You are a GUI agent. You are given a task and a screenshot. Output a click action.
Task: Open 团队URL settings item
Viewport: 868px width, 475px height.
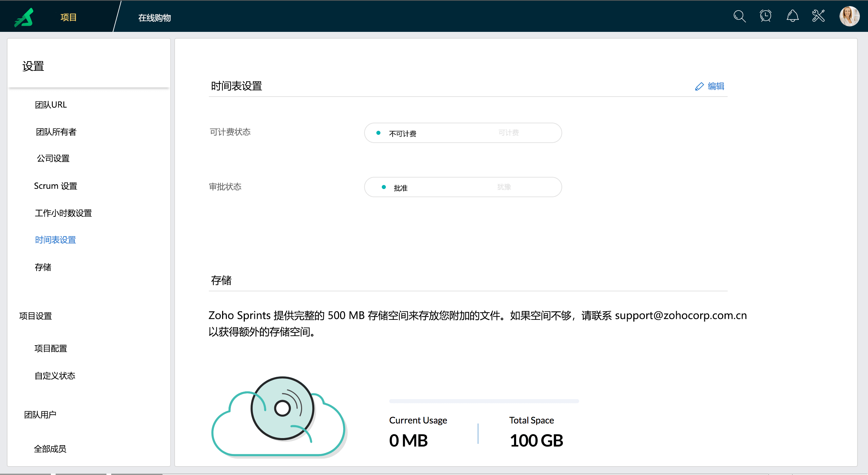[51, 105]
